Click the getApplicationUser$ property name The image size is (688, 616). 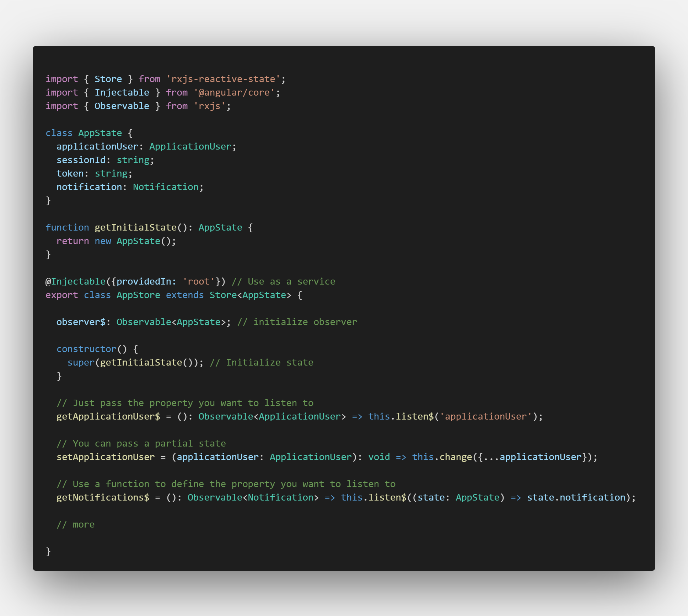point(108,416)
